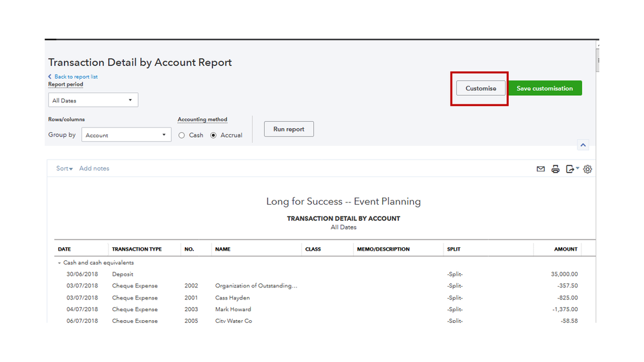Click the AMOUNT column header
The width and height of the screenshot is (644, 362).
(565, 249)
